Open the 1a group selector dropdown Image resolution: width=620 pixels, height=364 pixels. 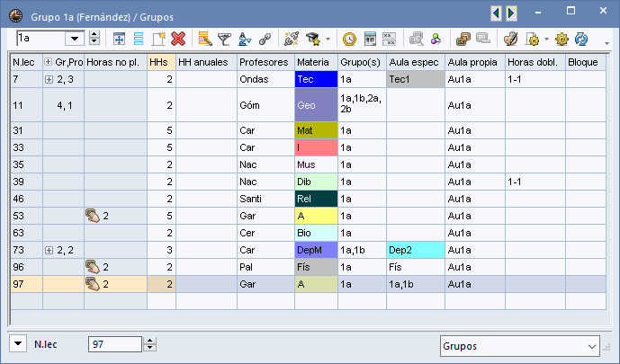(x=75, y=39)
